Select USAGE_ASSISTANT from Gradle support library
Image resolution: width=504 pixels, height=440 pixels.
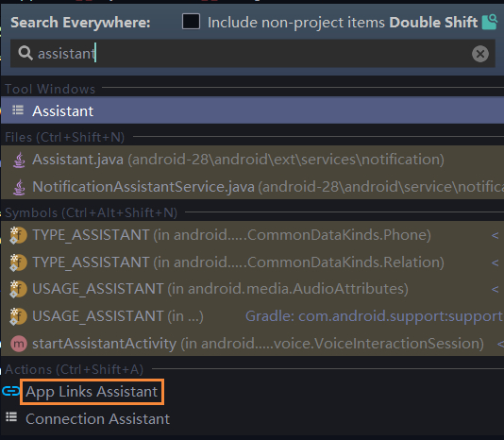(252, 316)
